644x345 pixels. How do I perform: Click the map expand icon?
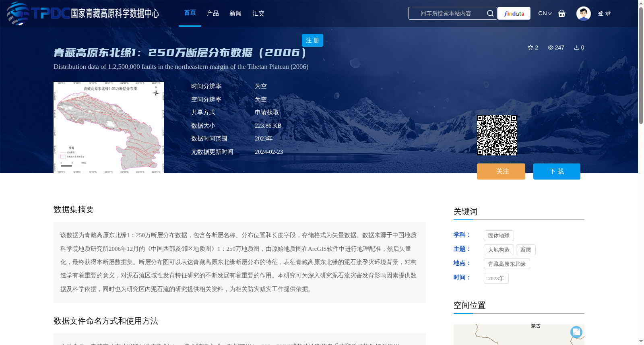(576, 332)
